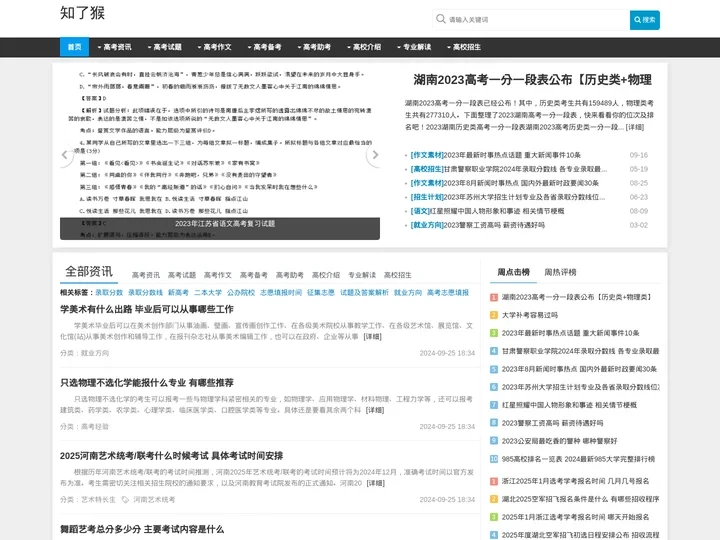This screenshot has width=720, height=540.
Task: Switch to 高考试题 category tab in list
Action: 181,275
